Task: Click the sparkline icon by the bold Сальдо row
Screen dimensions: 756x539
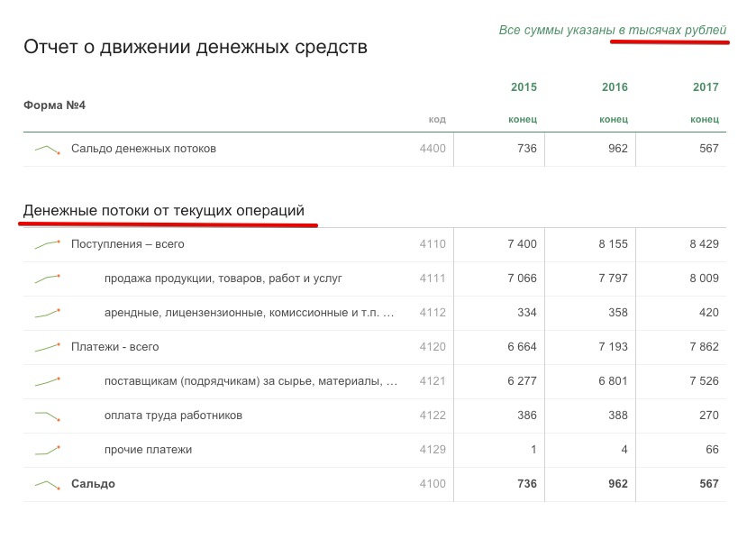Action: [x=47, y=484]
